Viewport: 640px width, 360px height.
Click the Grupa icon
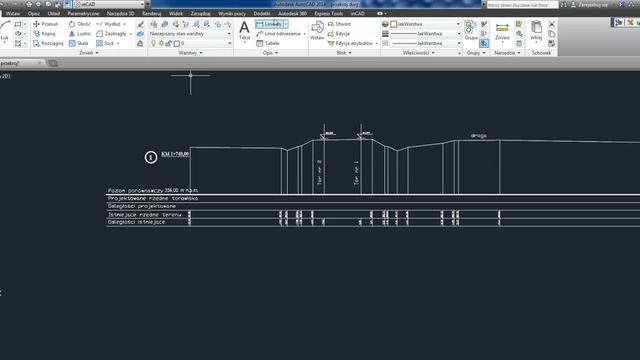tap(471, 28)
